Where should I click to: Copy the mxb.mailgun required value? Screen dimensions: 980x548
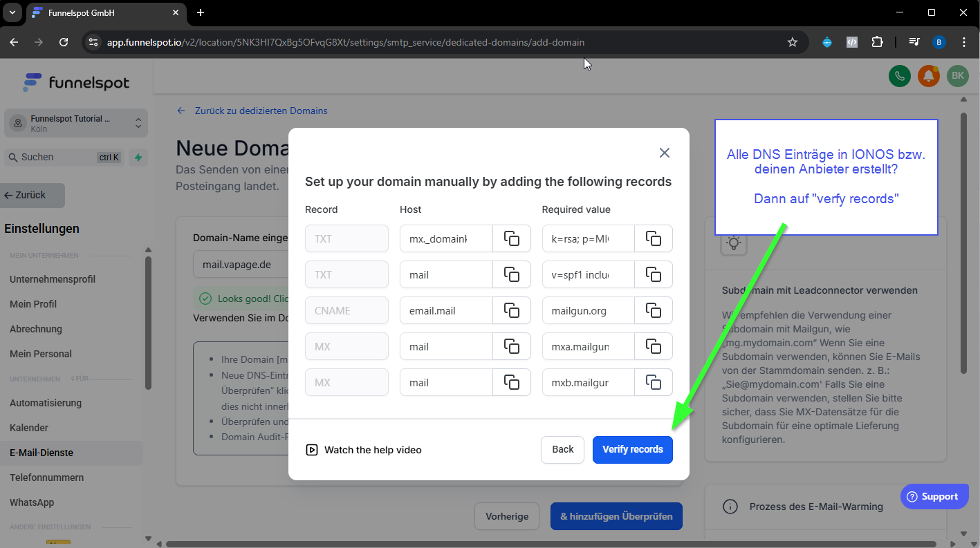tap(654, 382)
